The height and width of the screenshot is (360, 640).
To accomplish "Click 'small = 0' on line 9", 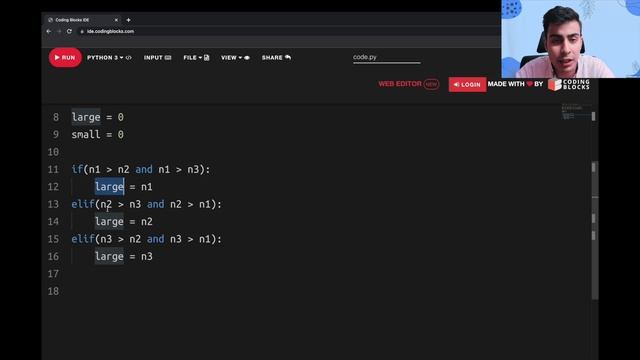I will (x=98, y=135).
